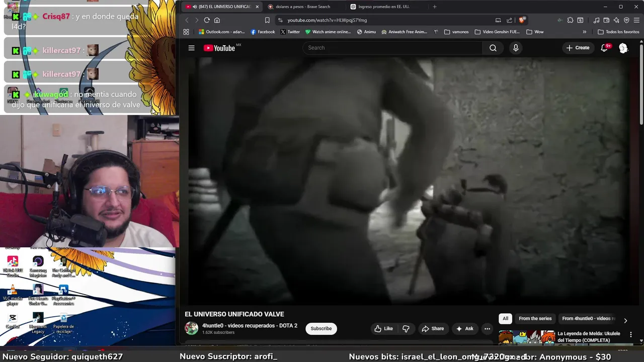The width and height of the screenshot is (644, 362).
Task: Open the vamonos bookmark folder
Action: click(x=456, y=32)
